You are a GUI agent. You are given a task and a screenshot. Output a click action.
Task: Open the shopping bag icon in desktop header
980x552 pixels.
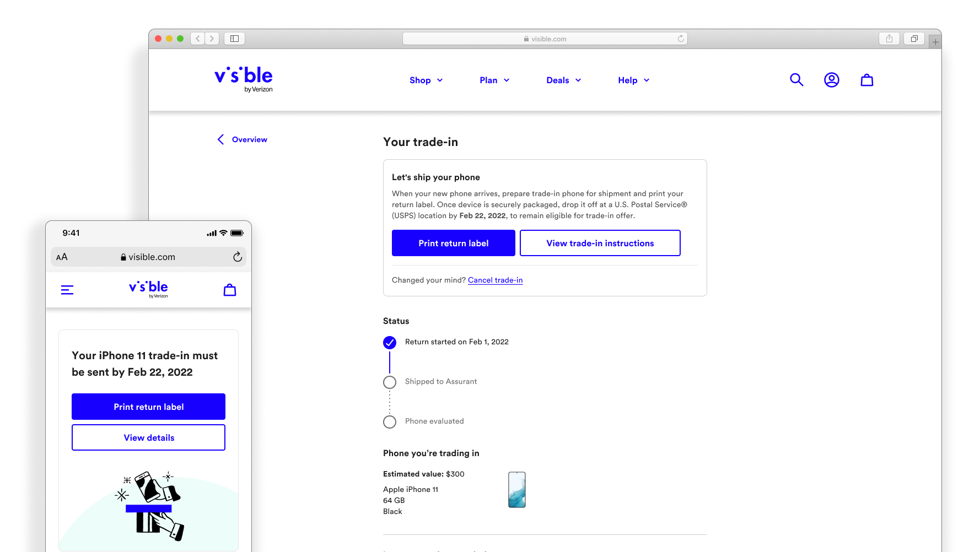click(x=867, y=80)
